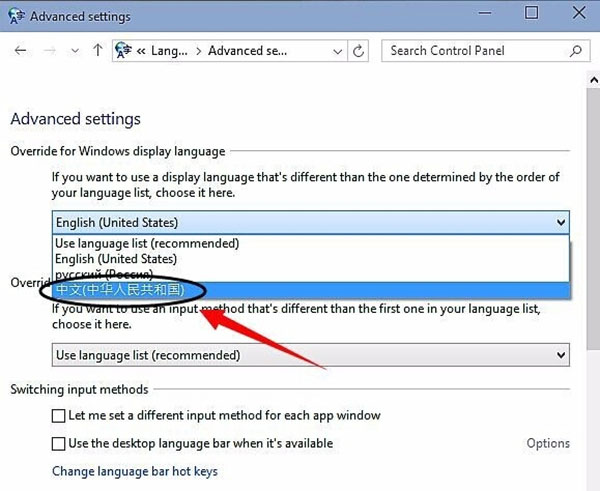This screenshot has height=491, width=600.
Task: Open the recent locations chevron
Action: click(75, 51)
